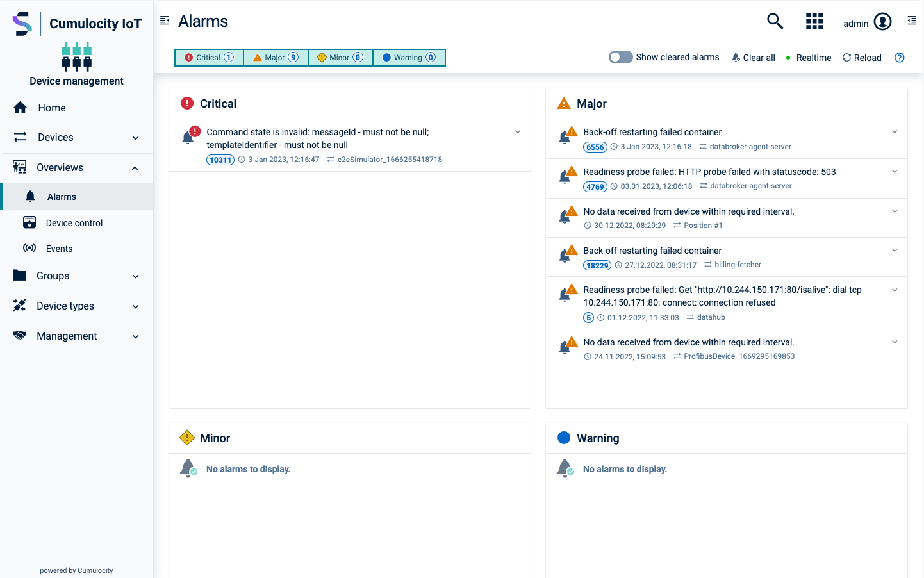
Task: Open Device control page
Action: coord(77,223)
